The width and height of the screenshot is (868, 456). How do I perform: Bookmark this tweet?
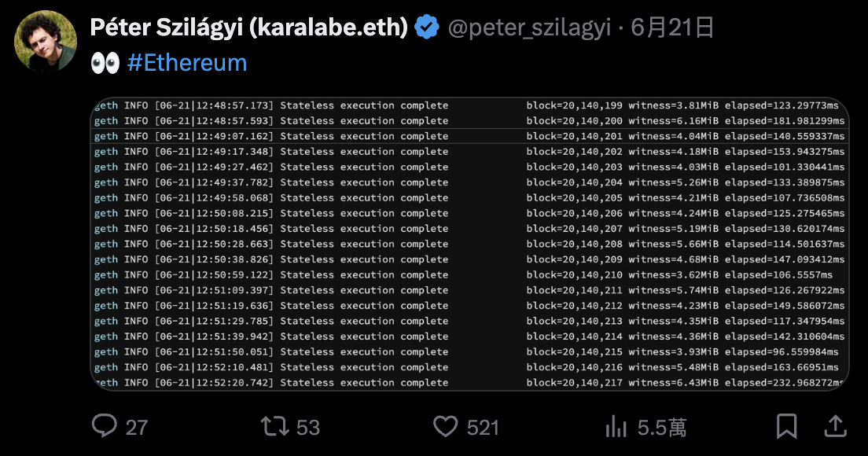786,426
